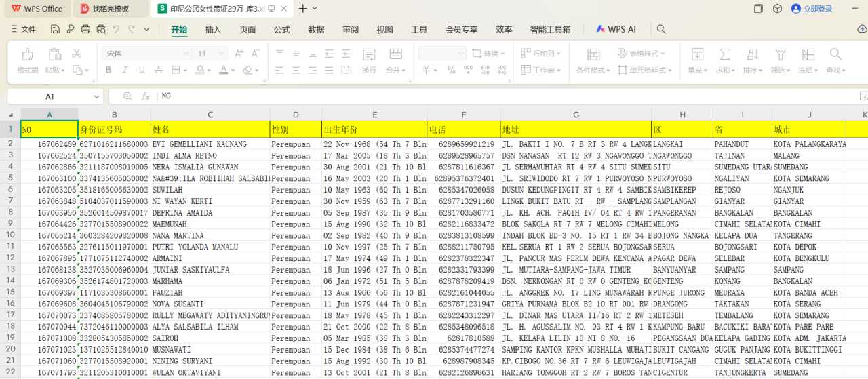Click the Wrap Text (换行) icon

(x=369, y=55)
